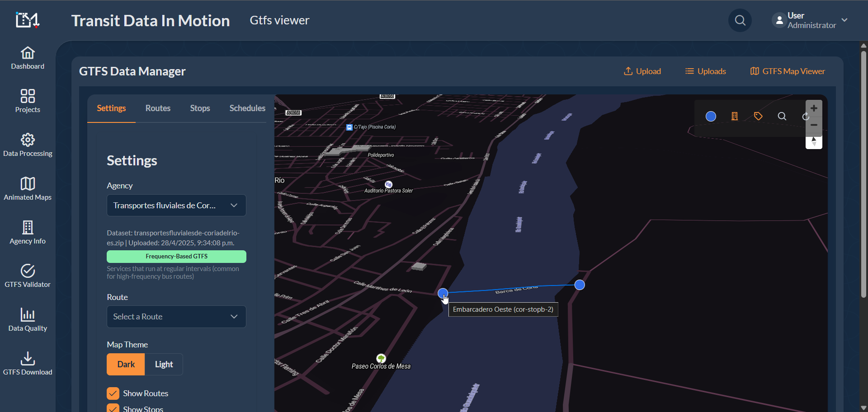Uncheck the Show Routes checkbox

tap(113, 393)
